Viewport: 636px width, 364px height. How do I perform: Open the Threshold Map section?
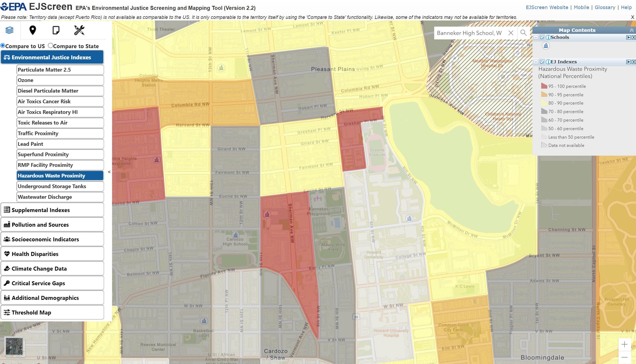pos(52,312)
